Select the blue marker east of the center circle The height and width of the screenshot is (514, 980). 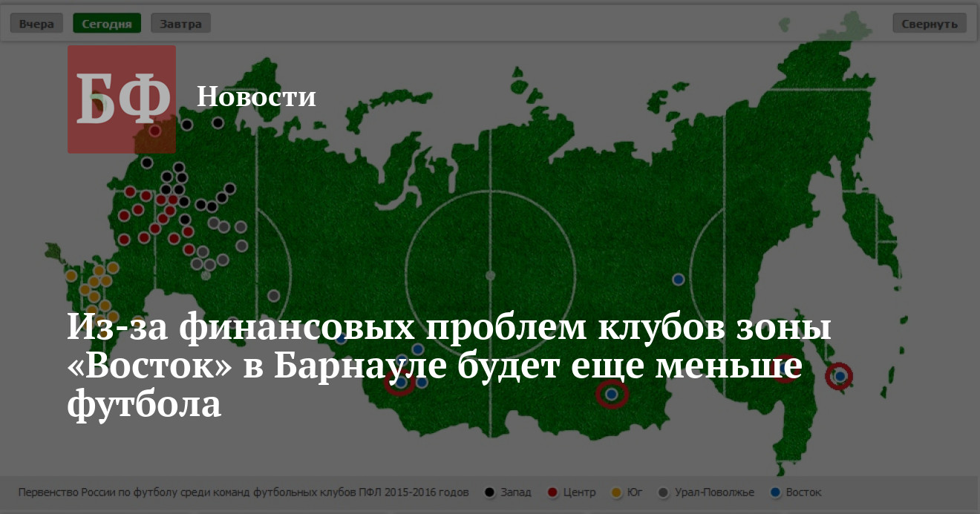click(x=678, y=280)
